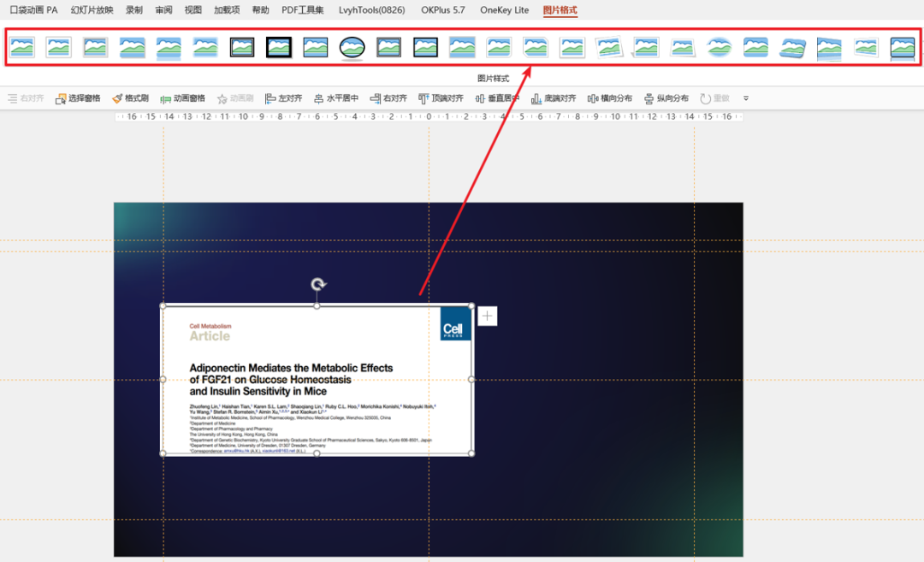
Task: Open the 动画窗格 animation pane
Action: (x=182, y=98)
